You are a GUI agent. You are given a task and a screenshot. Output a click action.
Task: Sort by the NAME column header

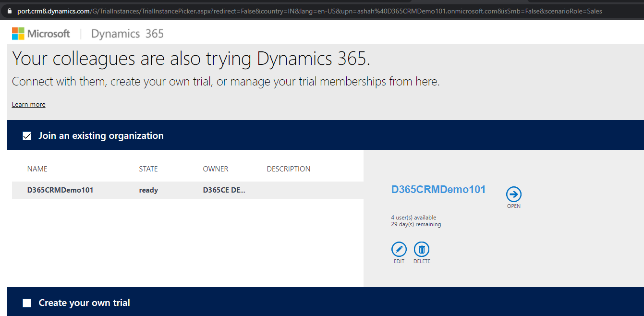(37, 169)
